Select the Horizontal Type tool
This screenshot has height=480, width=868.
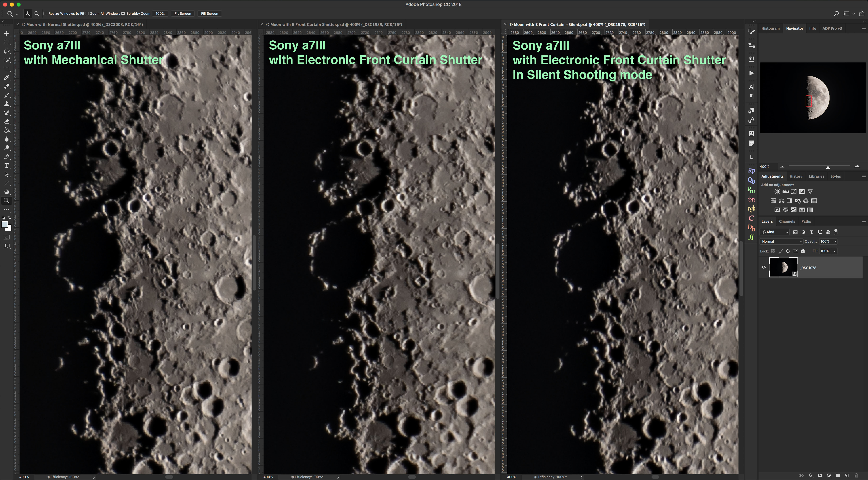coord(6,166)
